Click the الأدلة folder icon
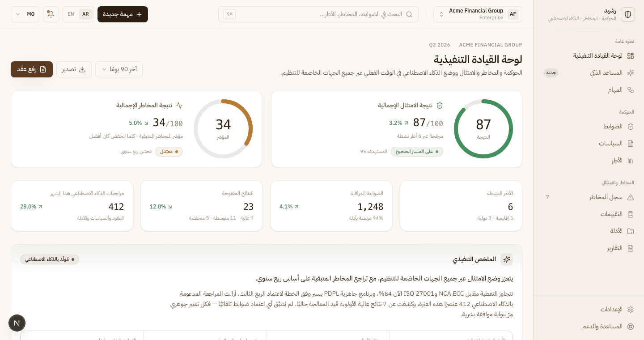The width and height of the screenshot is (644, 340). [631, 231]
